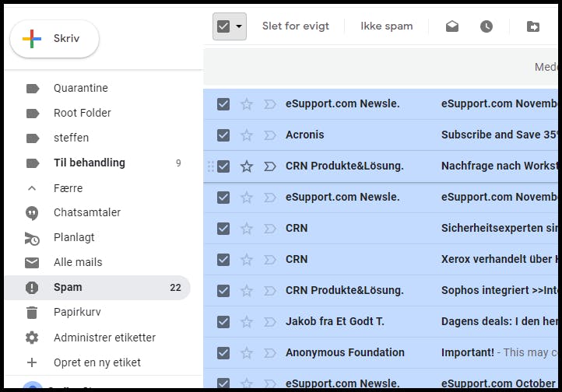The image size is (562, 392).
Task: Open the select-all dropdown arrow
Action: coord(239,26)
